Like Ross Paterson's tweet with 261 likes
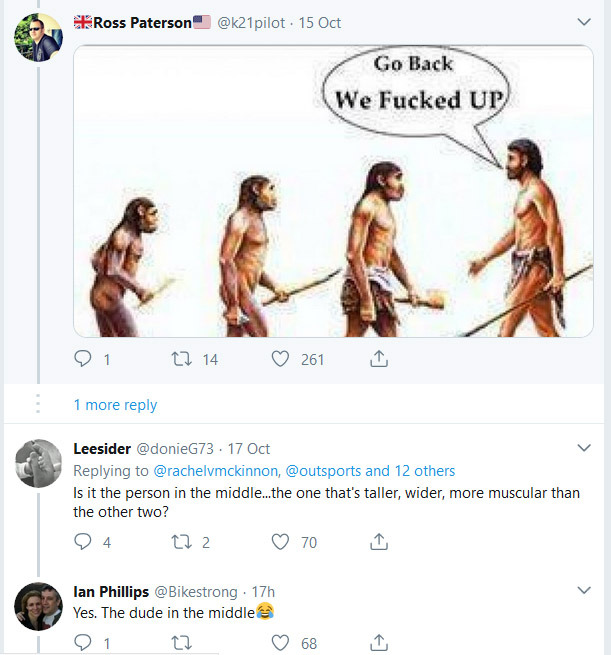611x655 pixels. click(281, 359)
